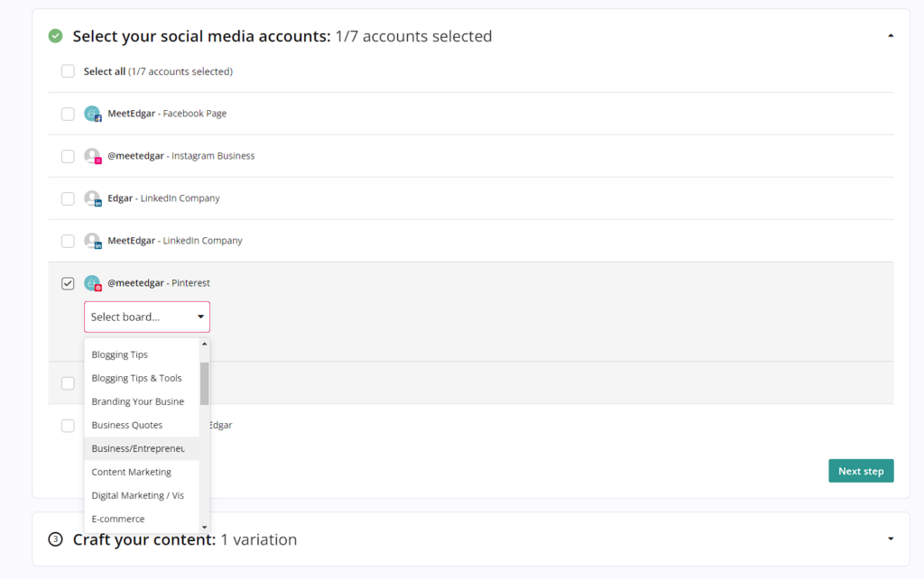
Task: Check the Edgar LinkedIn Company checkbox
Action: (68, 198)
